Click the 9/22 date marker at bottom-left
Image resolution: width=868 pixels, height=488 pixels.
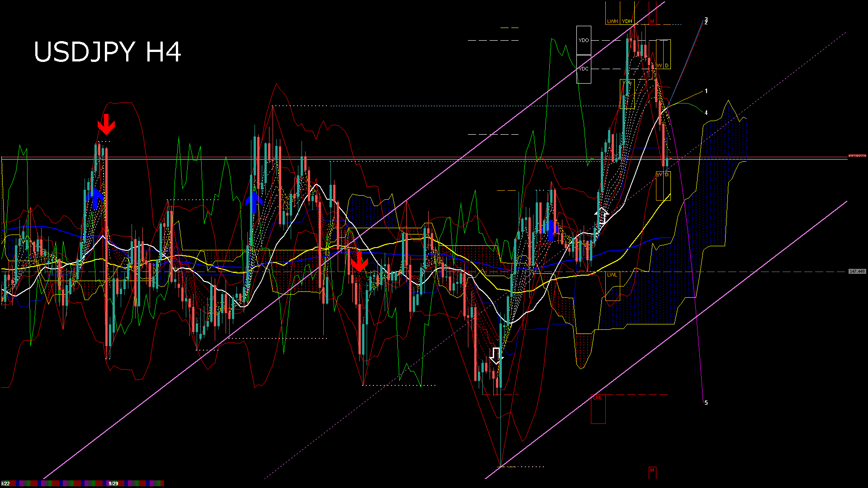[x=5, y=483]
